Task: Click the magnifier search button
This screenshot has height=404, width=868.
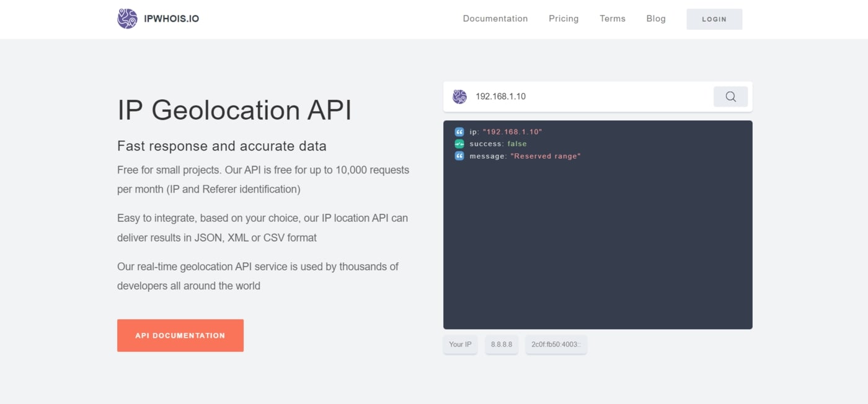Action: click(x=730, y=97)
